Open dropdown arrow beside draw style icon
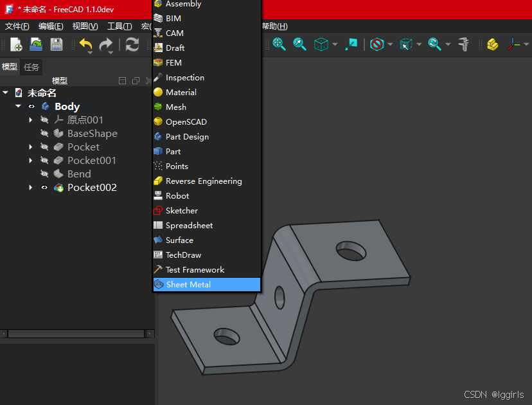Viewport: 532px width, 405px height. (x=390, y=44)
